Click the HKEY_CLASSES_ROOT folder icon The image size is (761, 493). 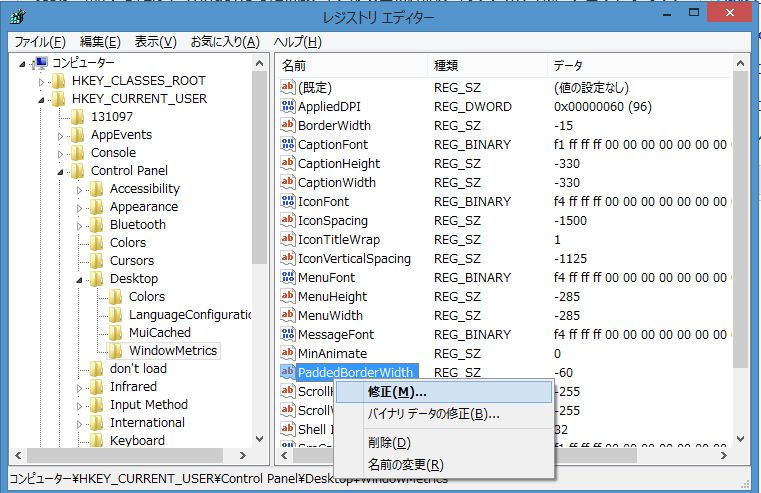click(60, 81)
